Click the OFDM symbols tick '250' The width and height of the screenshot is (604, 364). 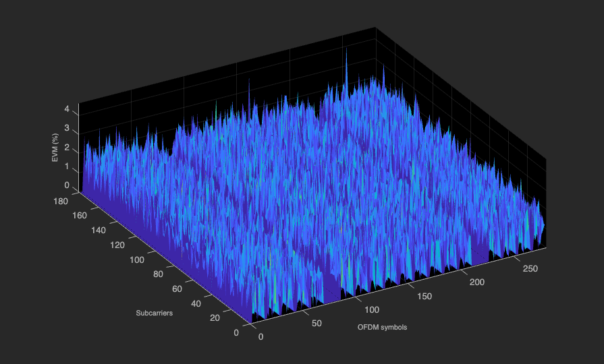click(x=530, y=269)
